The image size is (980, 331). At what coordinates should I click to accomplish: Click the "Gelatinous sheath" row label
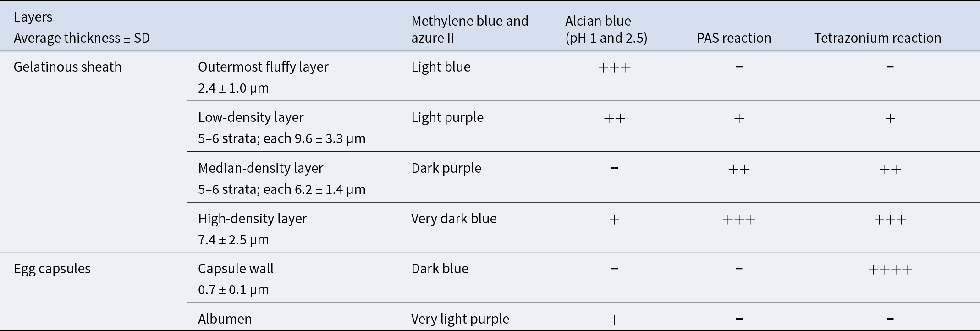pyautogui.click(x=67, y=67)
